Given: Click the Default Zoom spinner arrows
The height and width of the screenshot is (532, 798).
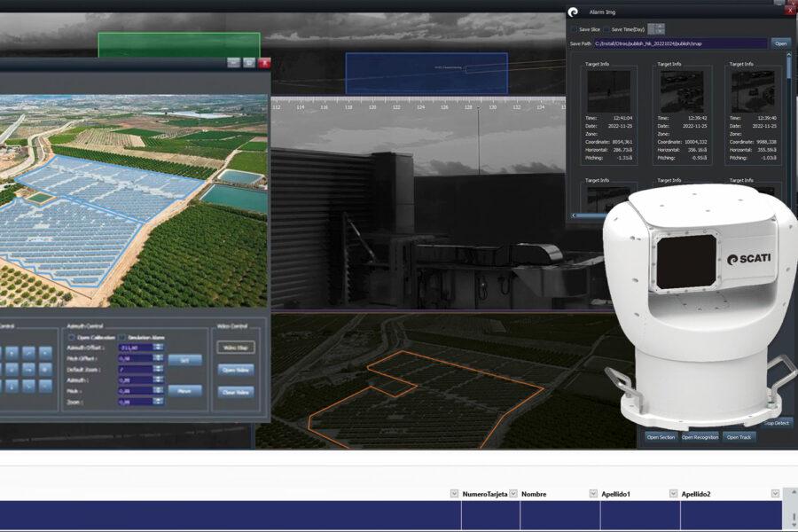Looking at the screenshot, I should click(x=159, y=369).
